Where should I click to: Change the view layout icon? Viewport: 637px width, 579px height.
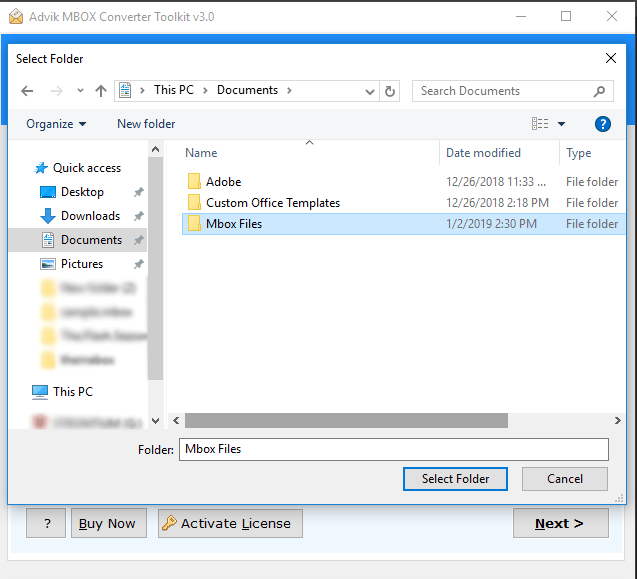click(x=540, y=124)
